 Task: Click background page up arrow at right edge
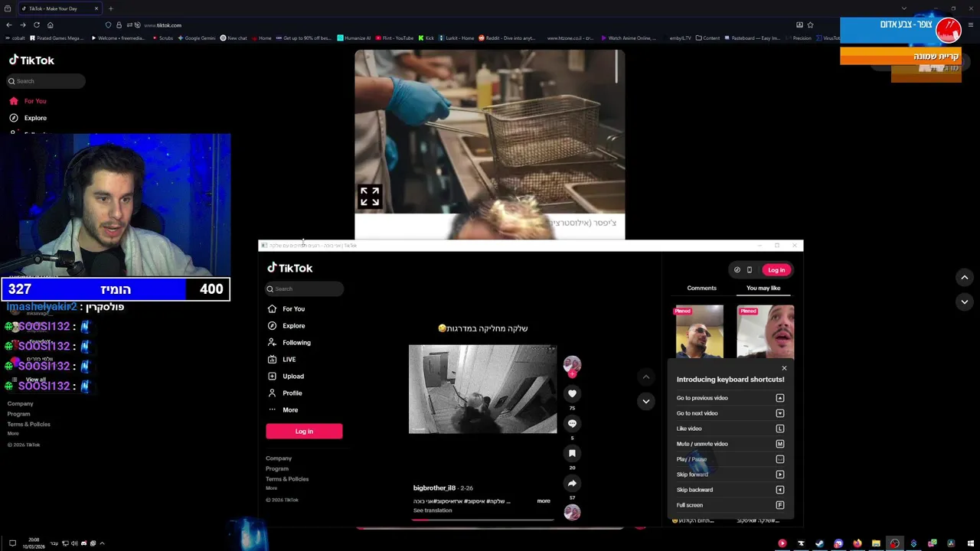tap(965, 277)
